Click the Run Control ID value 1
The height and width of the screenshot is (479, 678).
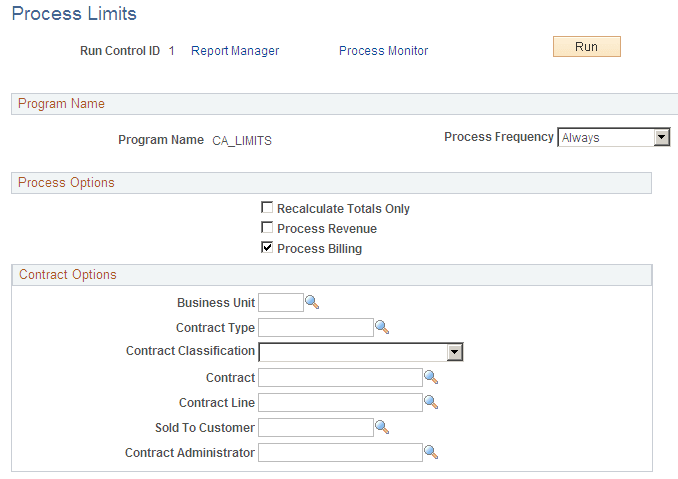tap(172, 51)
